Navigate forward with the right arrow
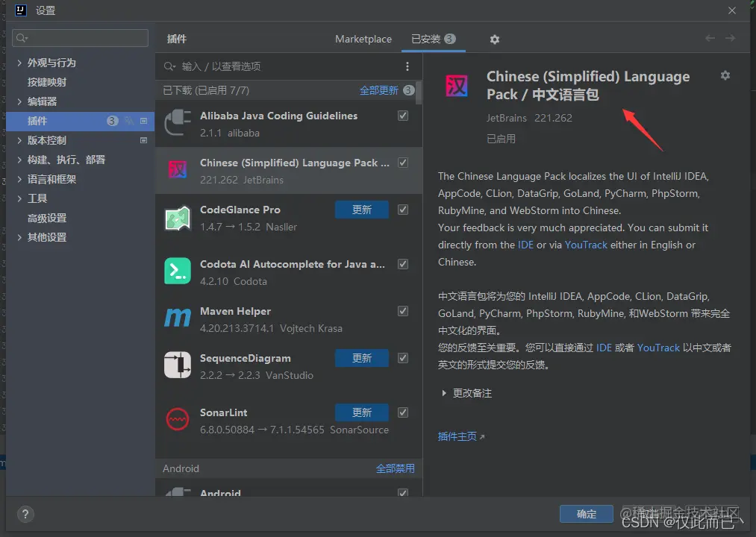The height and width of the screenshot is (537, 756). (731, 38)
